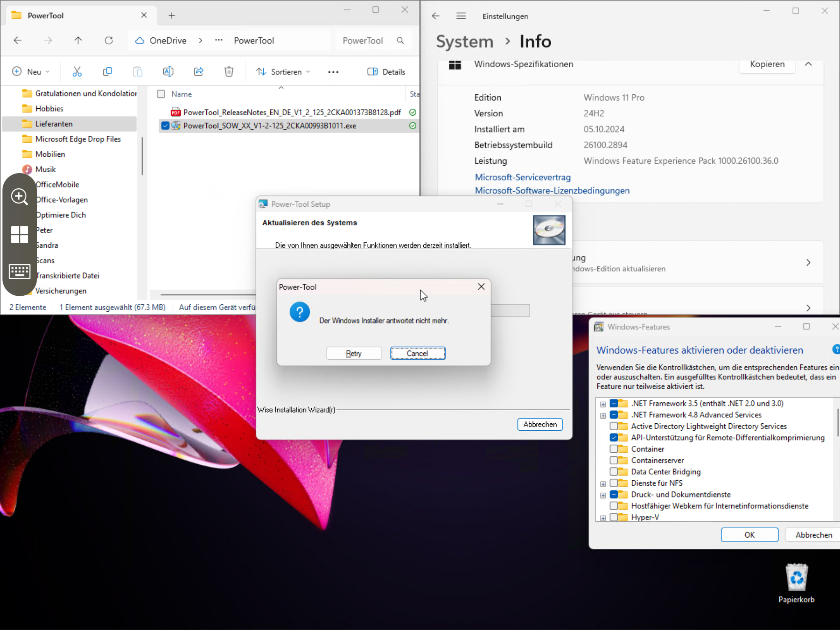Click the Rename icon in Explorer toolbar
Image resolution: width=840 pixels, height=630 pixels.
(x=168, y=72)
